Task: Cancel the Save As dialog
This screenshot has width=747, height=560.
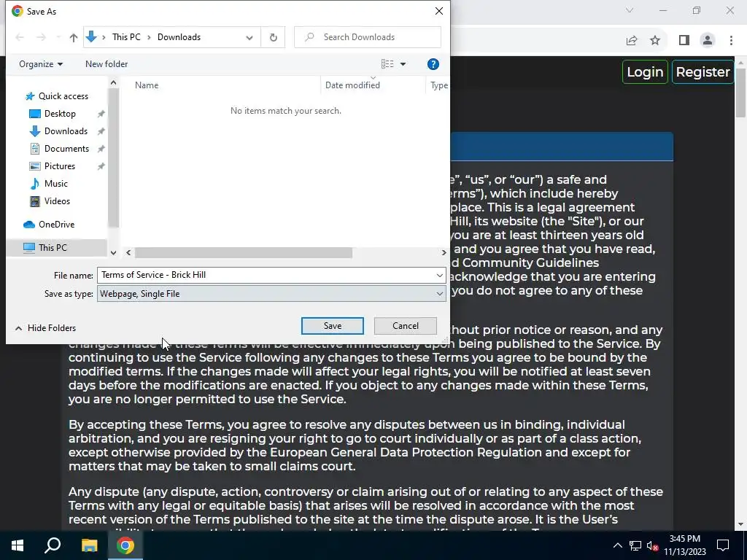Action: coord(406,326)
